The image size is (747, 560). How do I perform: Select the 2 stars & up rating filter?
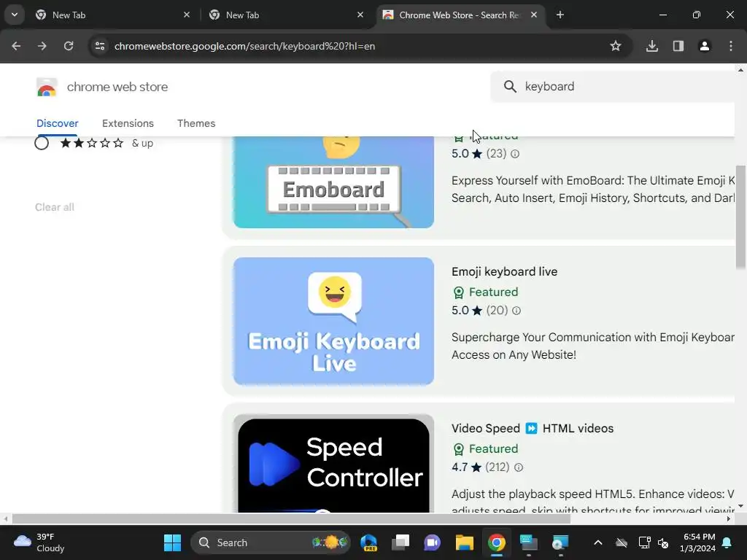(x=42, y=143)
